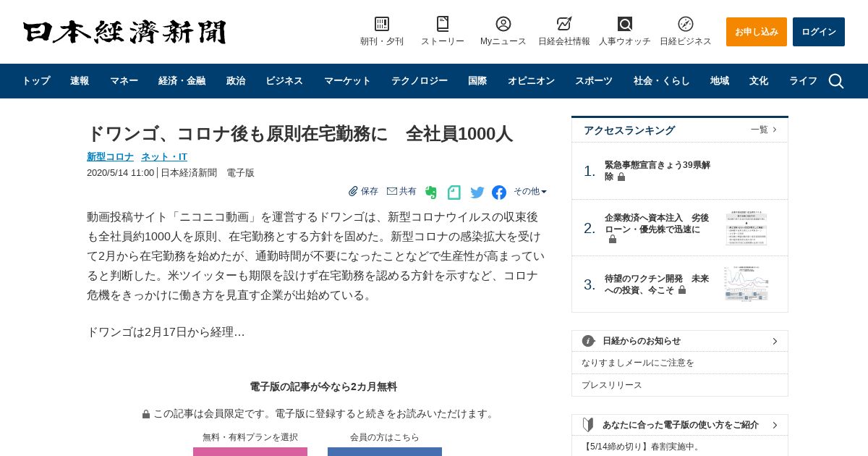Open the 速報 navigation tab

click(x=80, y=81)
